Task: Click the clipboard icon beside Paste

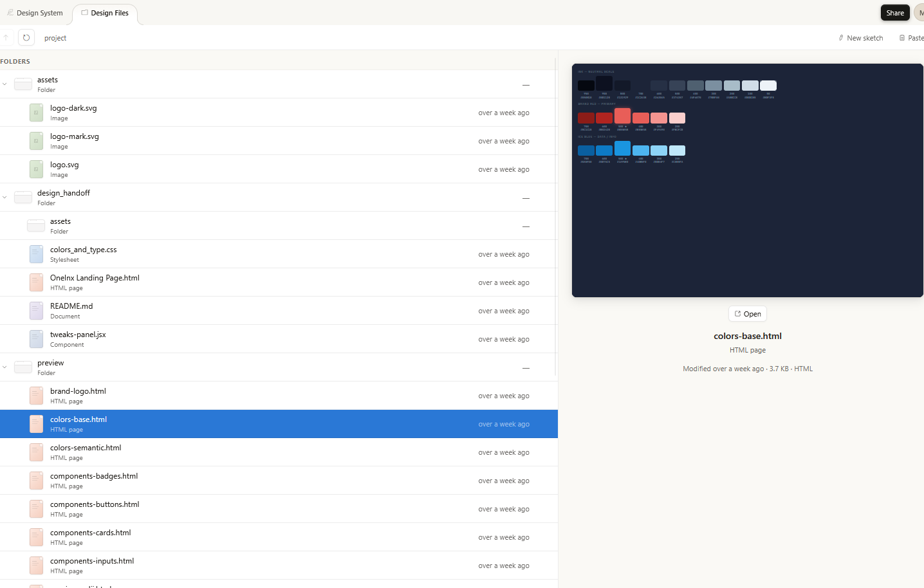Action: click(x=902, y=38)
